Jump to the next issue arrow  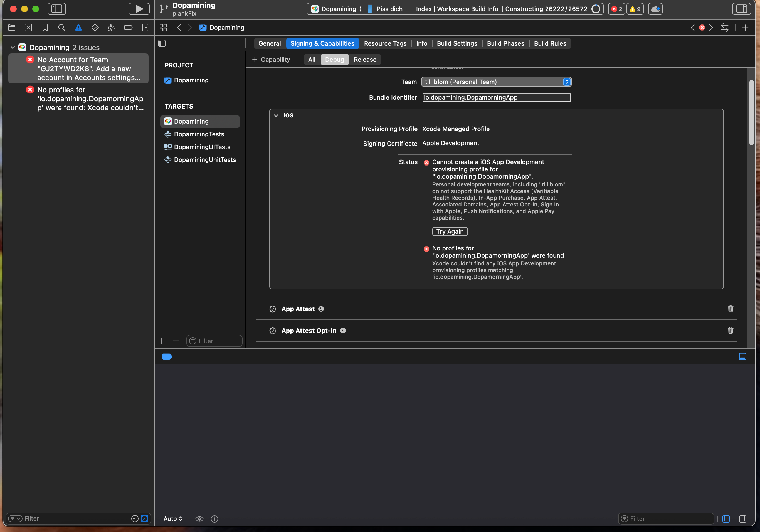711,28
